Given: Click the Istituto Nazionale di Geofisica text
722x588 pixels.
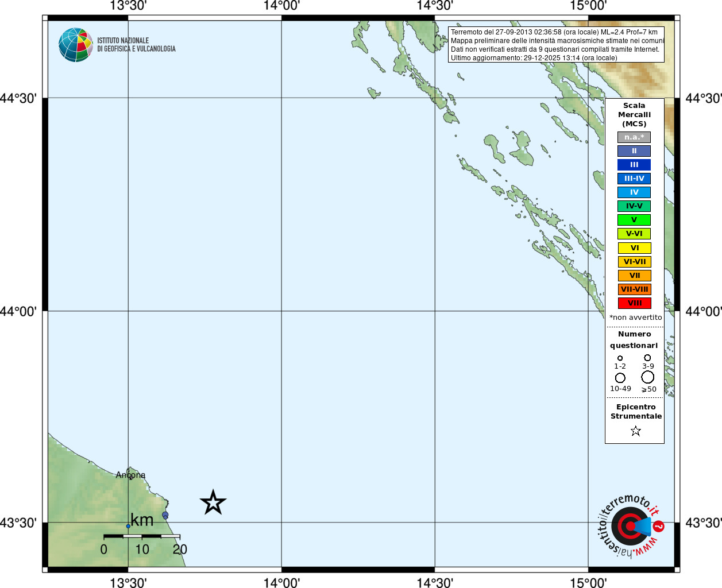Looking at the screenshot, I should 136,45.
